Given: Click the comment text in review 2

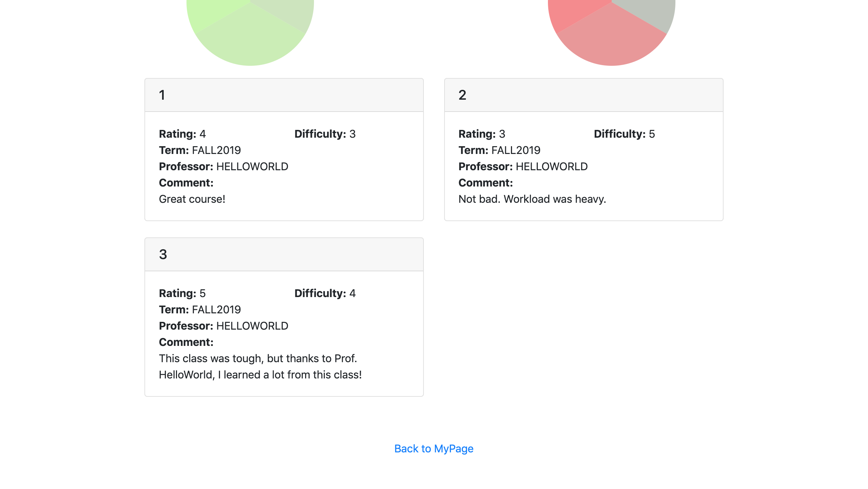Looking at the screenshot, I should tap(532, 199).
